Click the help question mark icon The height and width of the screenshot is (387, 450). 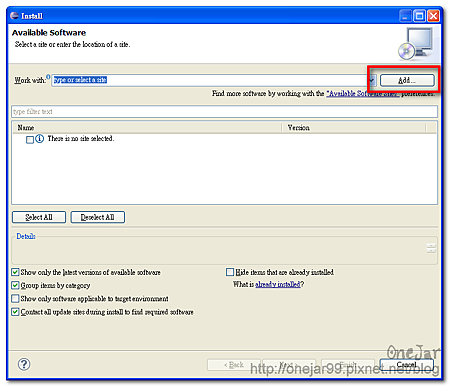24,364
